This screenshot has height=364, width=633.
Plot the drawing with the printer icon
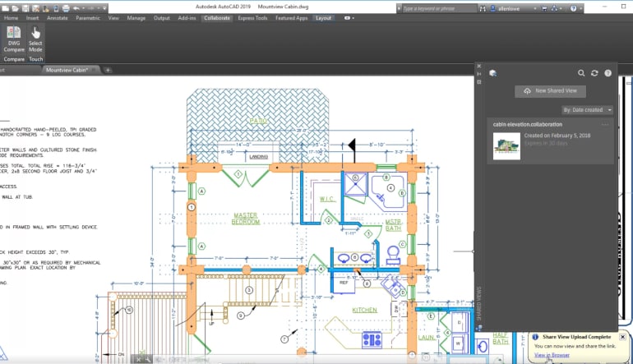pyautogui.click(x=66, y=8)
